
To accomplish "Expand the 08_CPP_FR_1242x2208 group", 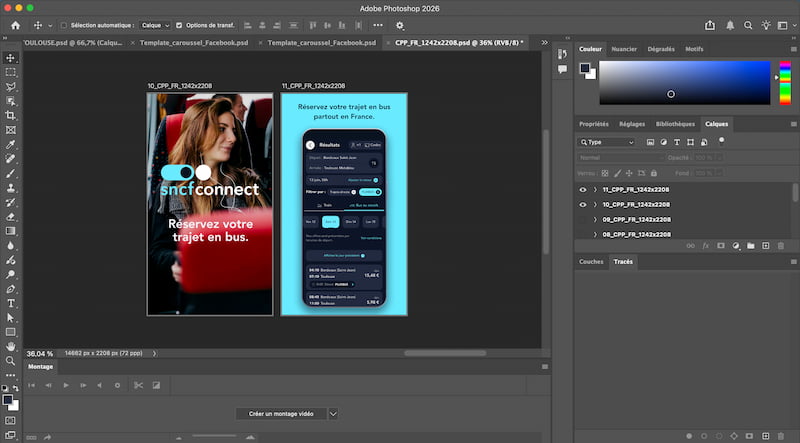I will coord(595,234).
